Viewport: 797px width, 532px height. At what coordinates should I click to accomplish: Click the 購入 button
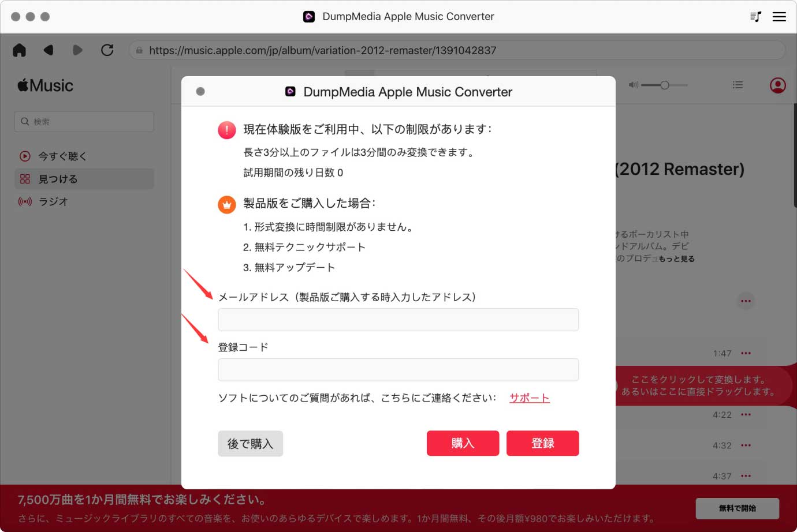(x=463, y=443)
